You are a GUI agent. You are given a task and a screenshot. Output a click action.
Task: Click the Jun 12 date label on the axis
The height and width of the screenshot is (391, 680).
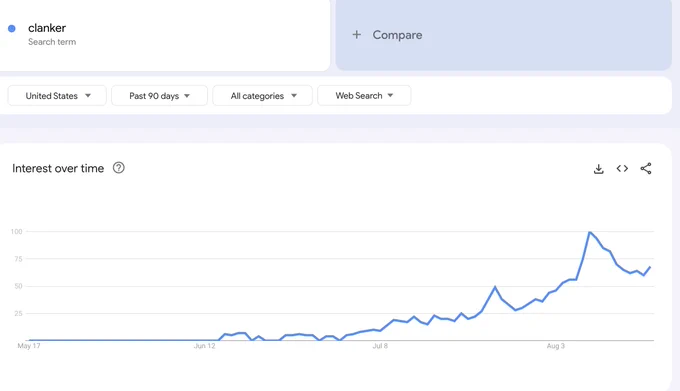pos(204,346)
